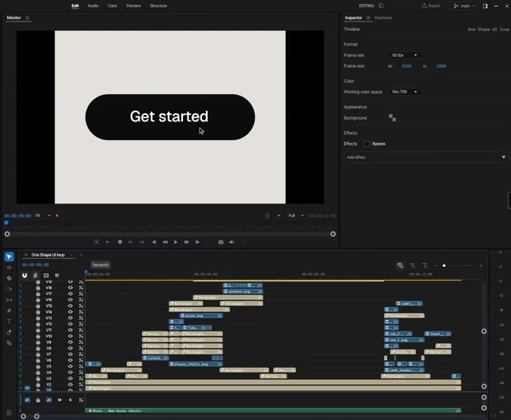Click the zoom-to-fit timeline icon
This screenshot has width=511, height=420.
coord(400,266)
